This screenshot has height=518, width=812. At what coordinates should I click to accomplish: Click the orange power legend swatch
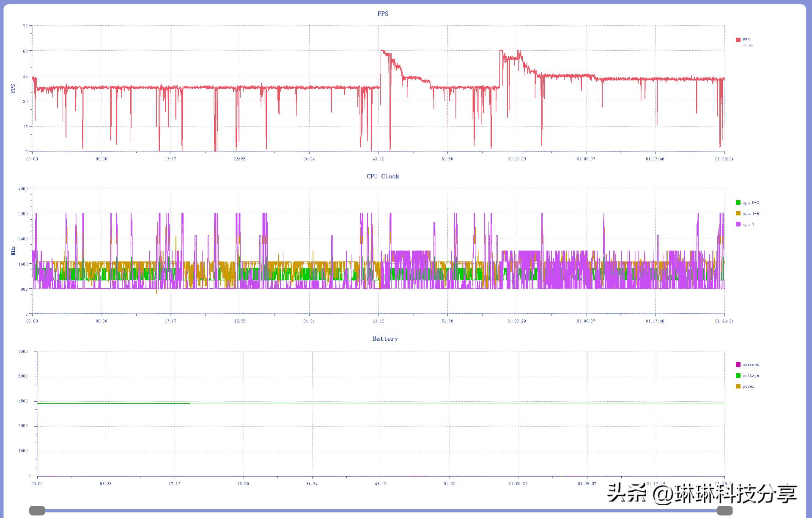(x=738, y=386)
